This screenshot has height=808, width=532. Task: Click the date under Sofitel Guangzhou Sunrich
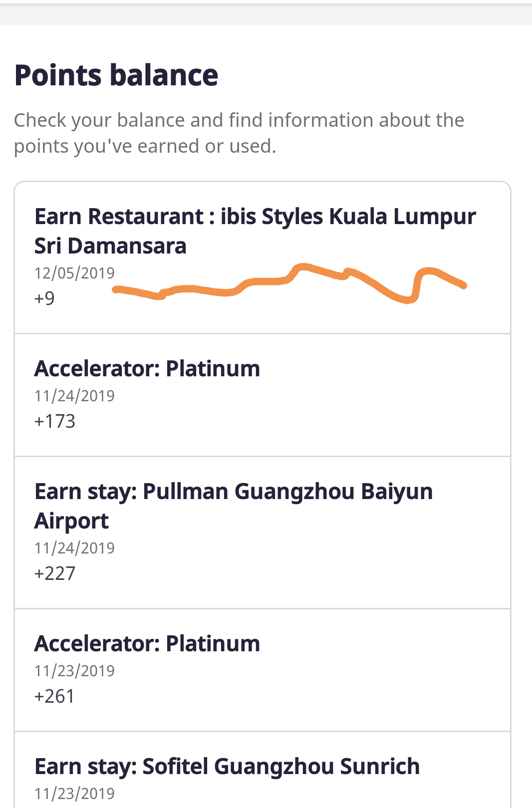74,794
